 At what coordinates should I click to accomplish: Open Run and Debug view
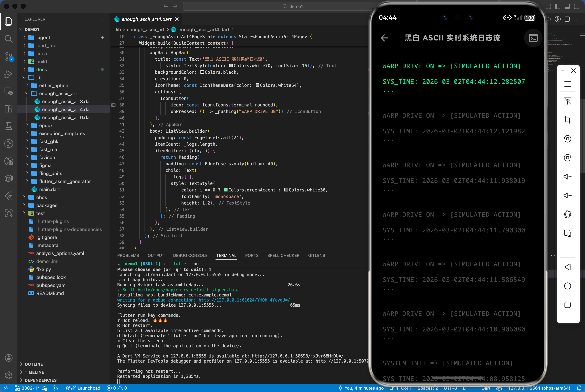[9, 74]
